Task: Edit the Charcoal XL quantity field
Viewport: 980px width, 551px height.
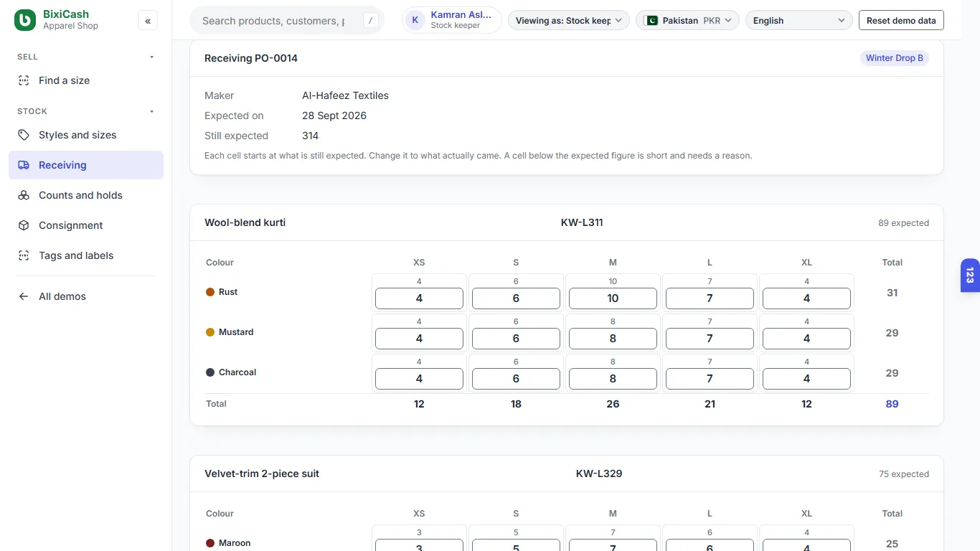Action: tap(806, 379)
